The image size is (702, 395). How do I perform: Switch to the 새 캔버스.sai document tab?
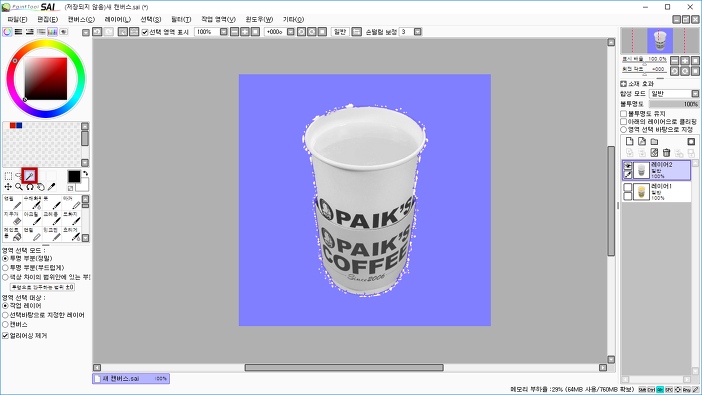tap(131, 378)
